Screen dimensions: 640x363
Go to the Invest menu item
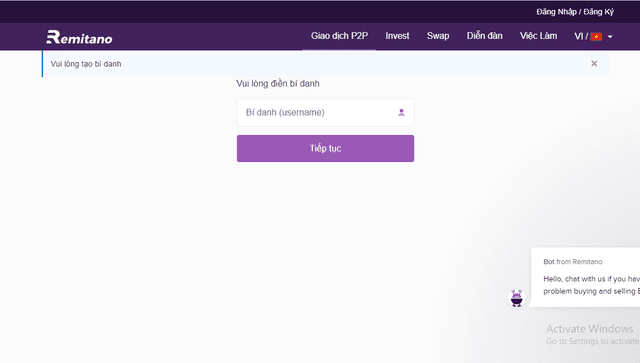[x=397, y=36]
